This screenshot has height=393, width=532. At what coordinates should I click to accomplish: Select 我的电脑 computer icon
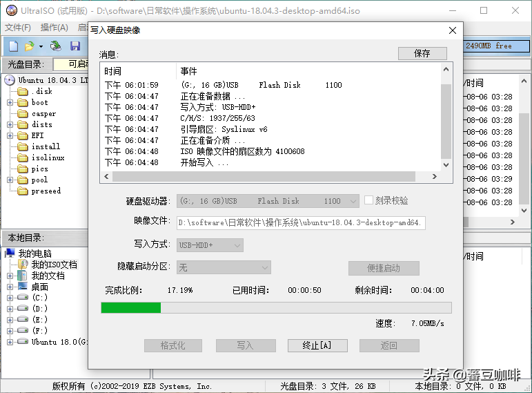point(10,253)
